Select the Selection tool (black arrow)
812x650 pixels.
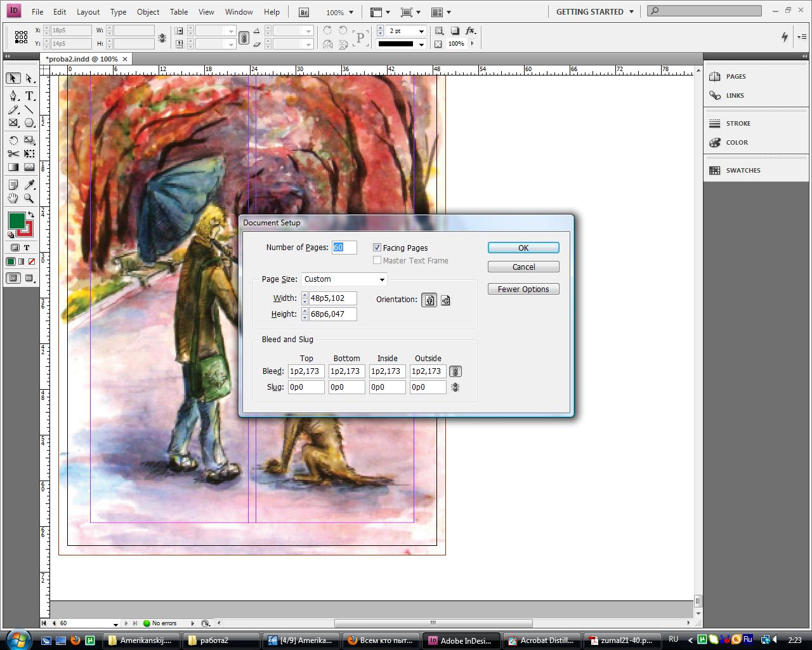click(x=13, y=78)
